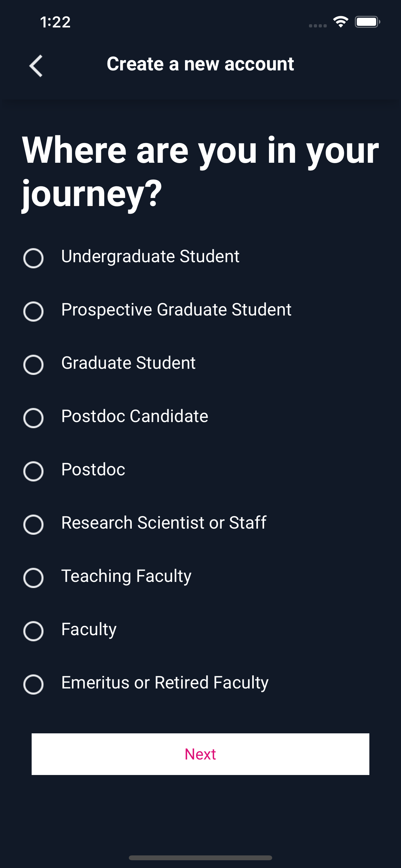
Task: Tap the home indicator bar
Action: coord(200,858)
